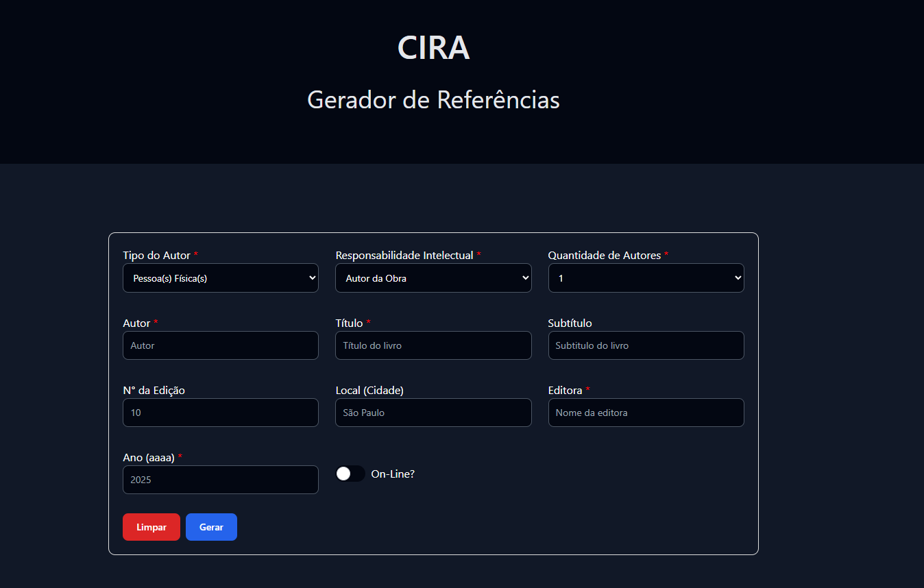The width and height of the screenshot is (924, 588).
Task: Select the Subtítulo do livro input
Action: click(646, 345)
